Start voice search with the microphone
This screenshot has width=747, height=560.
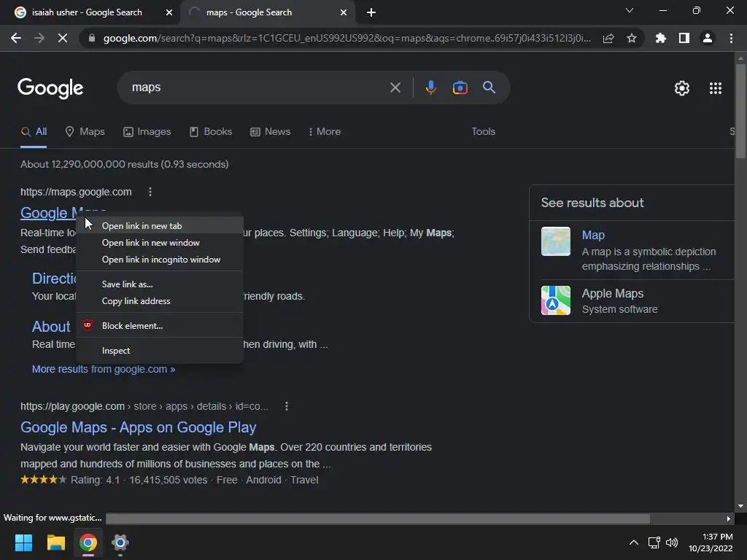(430, 87)
